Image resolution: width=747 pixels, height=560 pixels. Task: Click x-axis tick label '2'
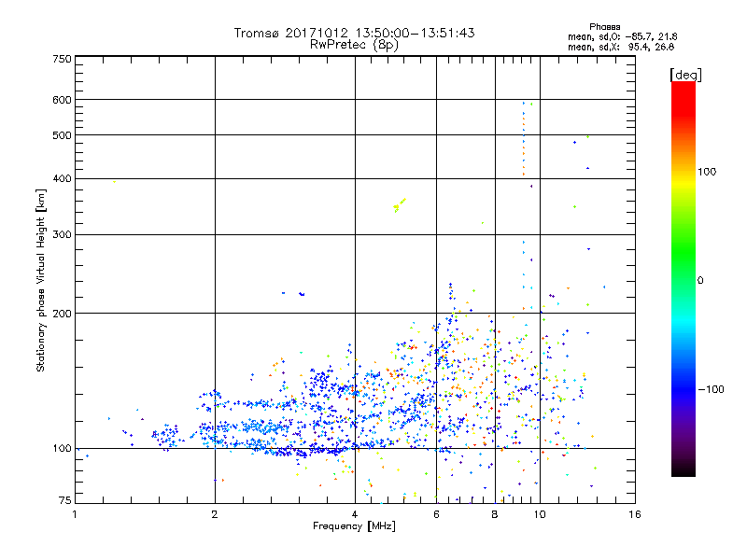coord(215,514)
